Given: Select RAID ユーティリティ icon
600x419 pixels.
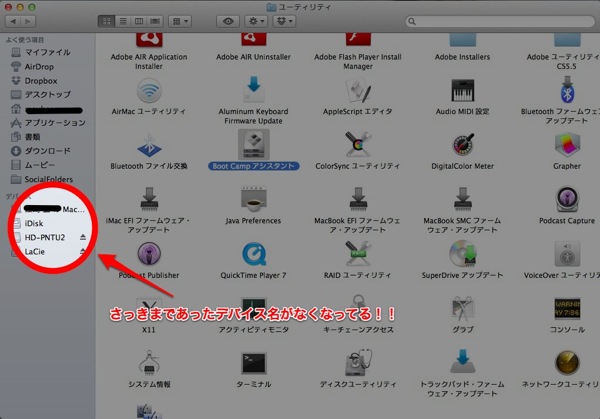Looking at the screenshot, I should tap(358, 254).
